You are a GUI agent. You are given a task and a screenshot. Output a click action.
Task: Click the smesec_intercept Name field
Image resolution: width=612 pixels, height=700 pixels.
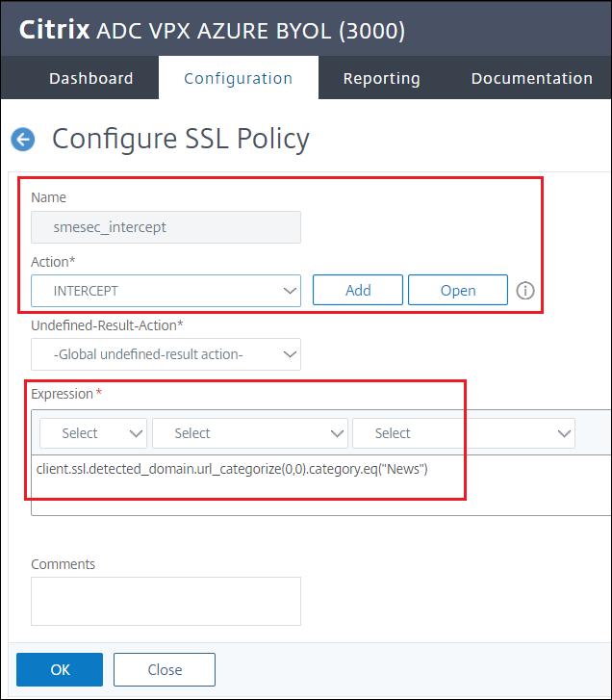tap(166, 227)
